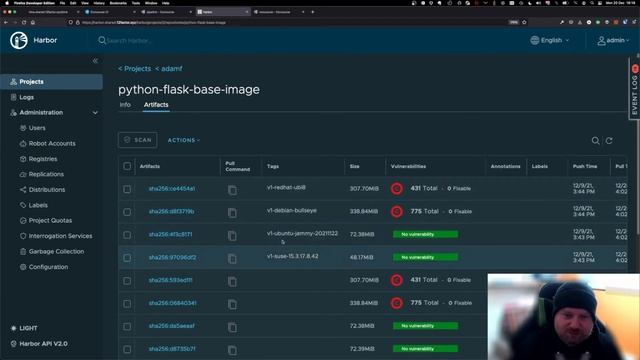The height and width of the screenshot is (360, 640).
Task: Open Robot Accounts in the sidebar
Action: click(52, 143)
